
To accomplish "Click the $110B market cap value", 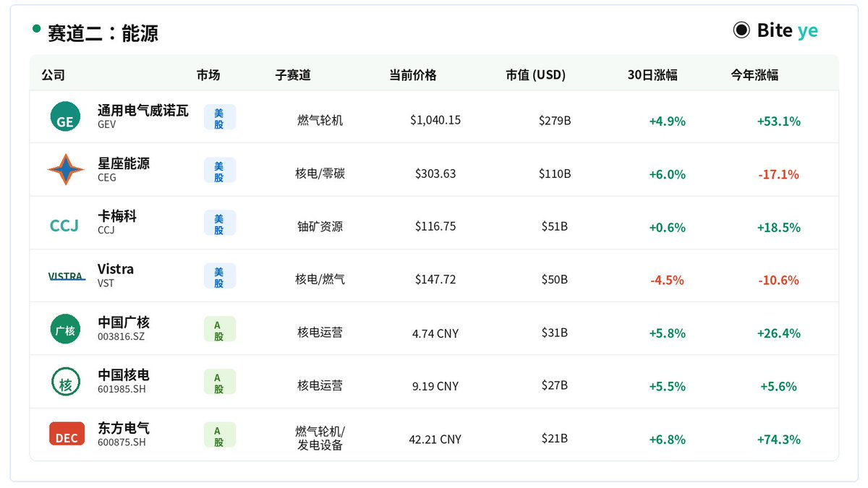I will (555, 174).
